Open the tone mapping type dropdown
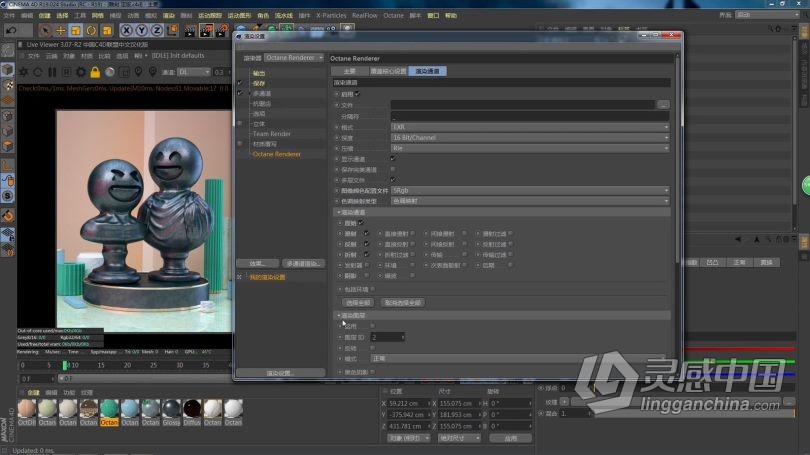Viewport: 810px width, 455px height. tap(530, 201)
